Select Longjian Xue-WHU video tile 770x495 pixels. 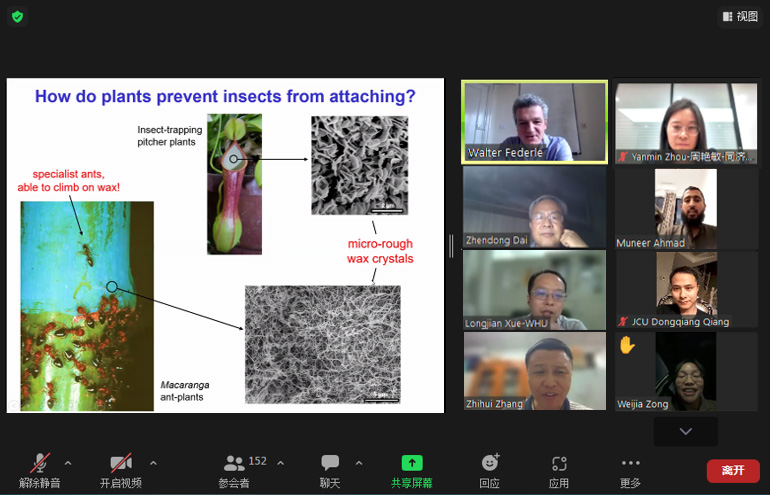click(534, 290)
